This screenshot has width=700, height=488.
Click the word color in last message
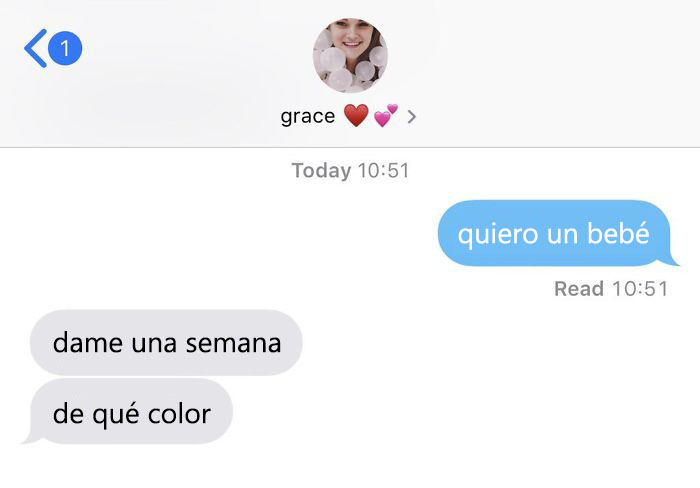179,414
